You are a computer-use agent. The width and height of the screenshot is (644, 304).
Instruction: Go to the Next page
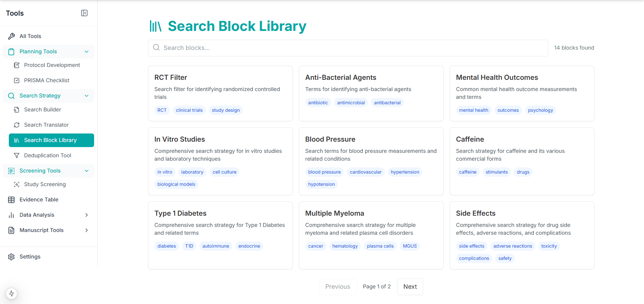pyautogui.click(x=410, y=287)
